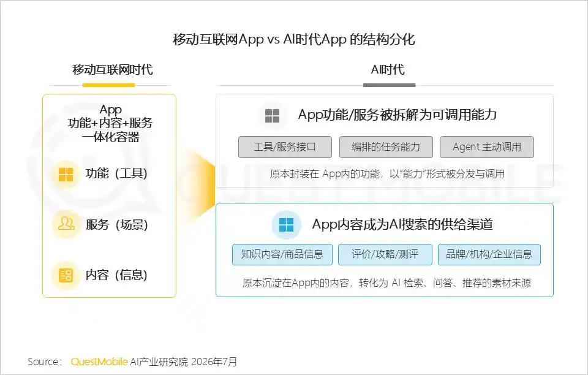Select the AI时代 tab heading
The width and height of the screenshot is (588, 375).
[x=388, y=70]
